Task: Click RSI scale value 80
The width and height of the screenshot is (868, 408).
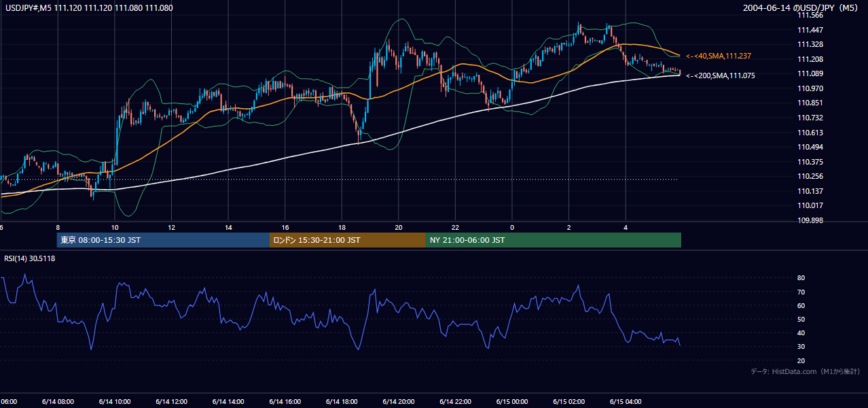Action: tap(801, 278)
